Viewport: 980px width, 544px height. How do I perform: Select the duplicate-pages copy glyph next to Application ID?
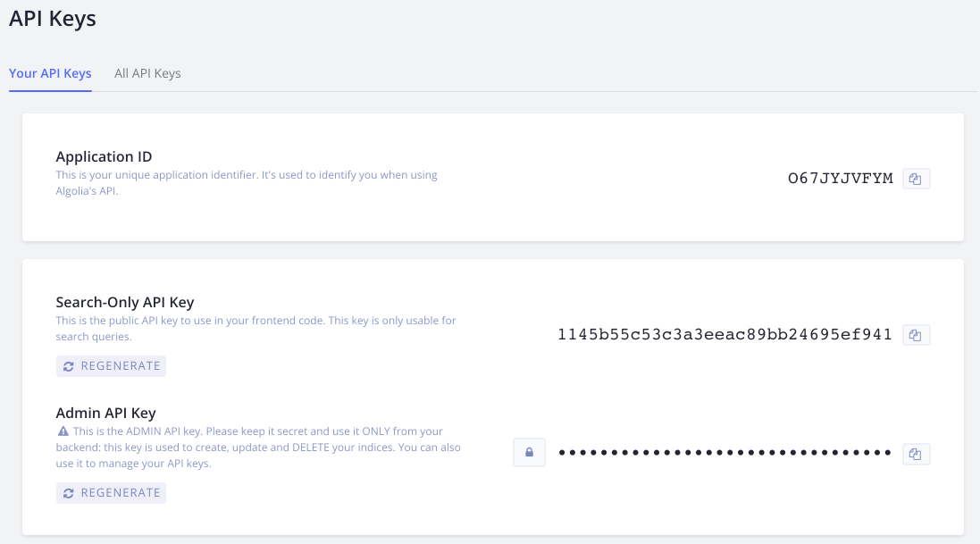point(916,178)
